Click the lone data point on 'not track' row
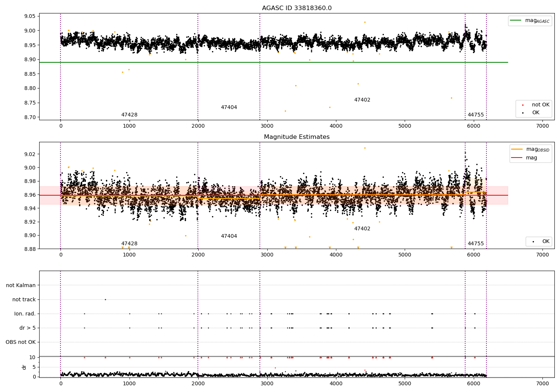Image resolution: width=560 pixels, height=392 pixels. click(x=105, y=299)
